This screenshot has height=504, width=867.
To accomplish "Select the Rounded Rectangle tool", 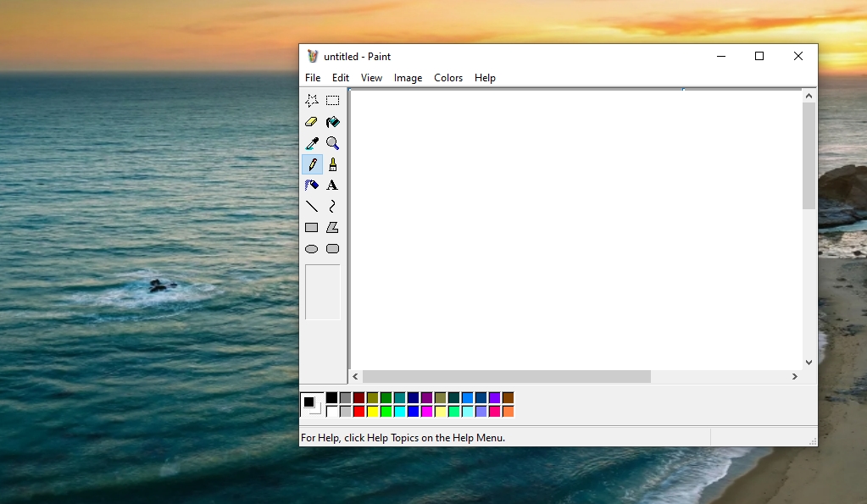I will coord(332,249).
